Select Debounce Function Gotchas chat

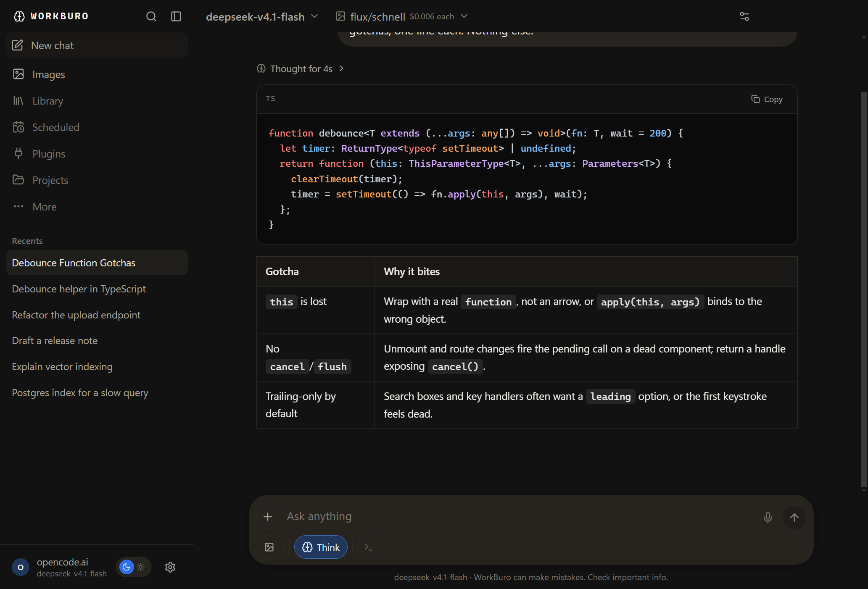[97, 263]
